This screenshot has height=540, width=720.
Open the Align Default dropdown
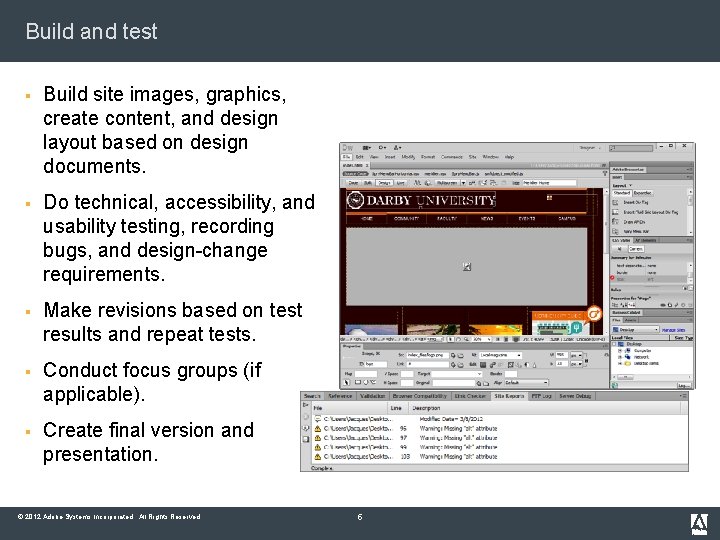point(526,382)
